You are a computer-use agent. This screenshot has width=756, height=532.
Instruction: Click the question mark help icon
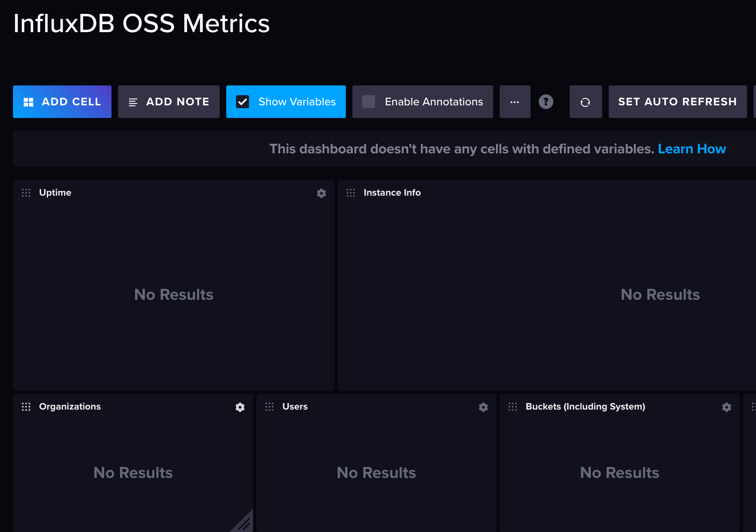point(546,102)
